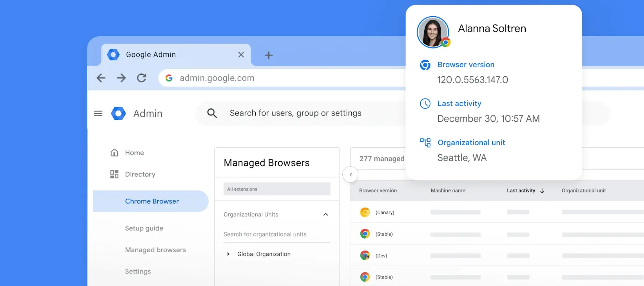This screenshot has height=286, width=644.
Task: Click the search magnifier icon
Action: (x=212, y=113)
